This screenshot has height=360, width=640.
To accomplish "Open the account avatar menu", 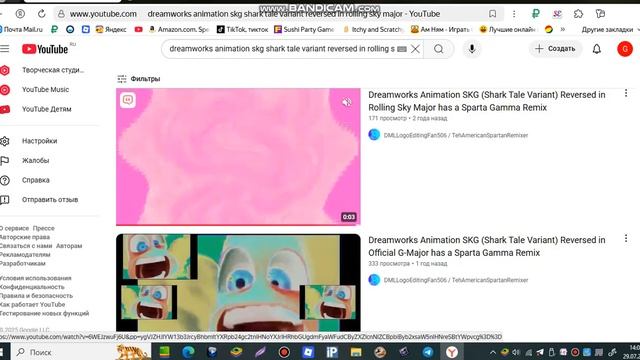I will pyautogui.click(x=624, y=49).
